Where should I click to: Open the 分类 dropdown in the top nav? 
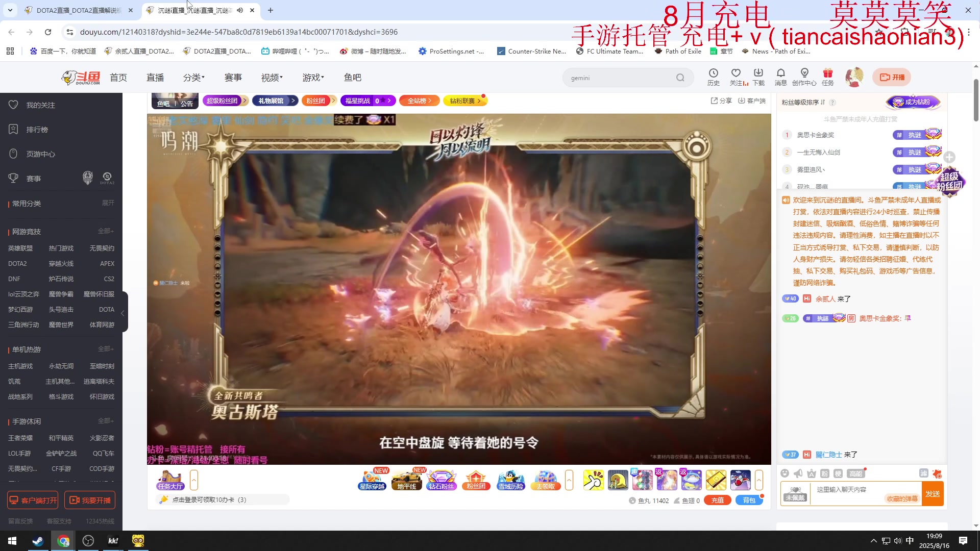coord(193,78)
